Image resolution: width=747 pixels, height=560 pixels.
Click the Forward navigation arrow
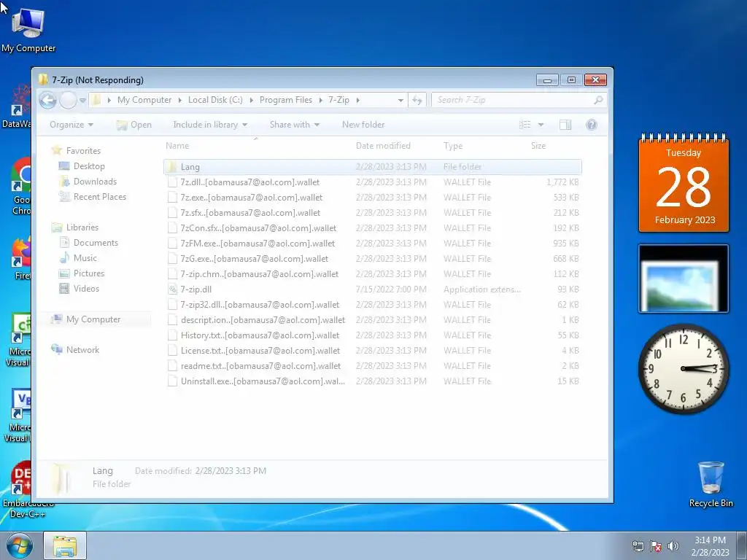pyautogui.click(x=68, y=100)
